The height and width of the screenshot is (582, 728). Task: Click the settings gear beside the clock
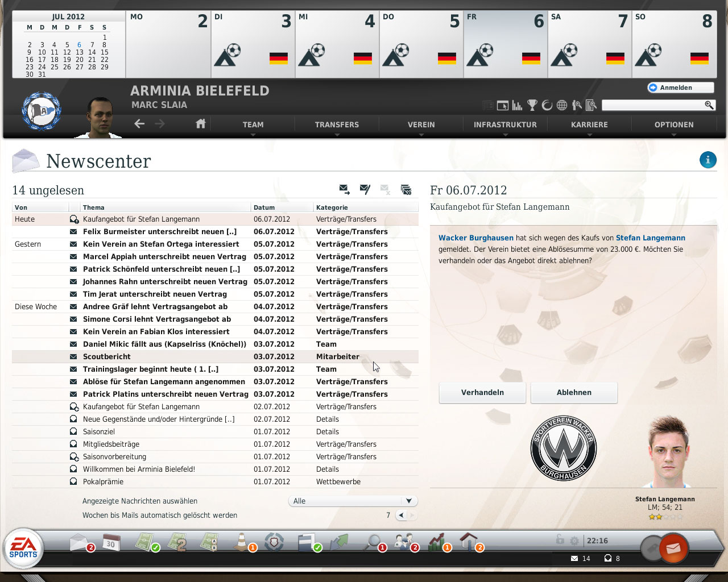[574, 541]
